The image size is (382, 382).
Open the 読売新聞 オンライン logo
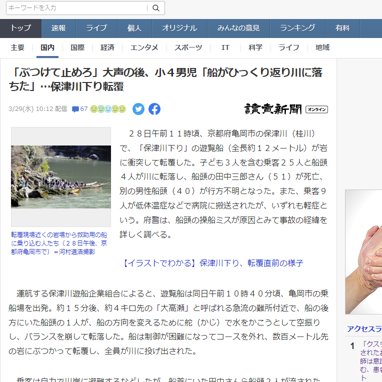coord(286,109)
